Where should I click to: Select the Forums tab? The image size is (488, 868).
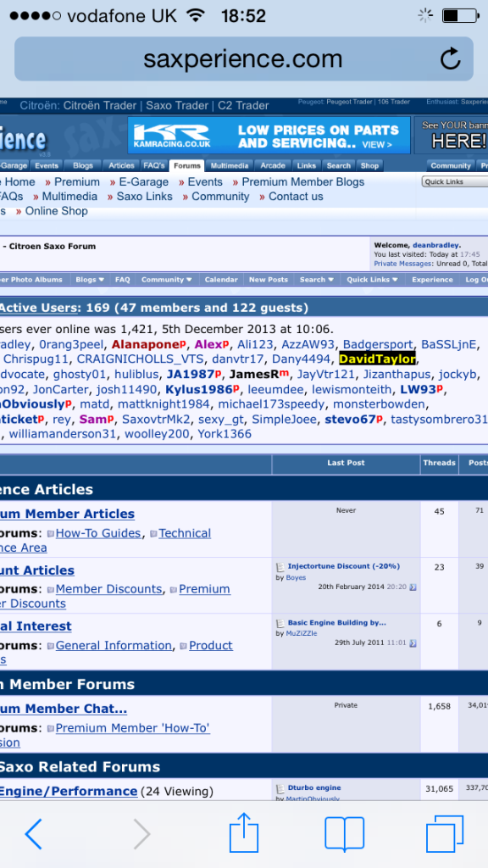pos(186,165)
